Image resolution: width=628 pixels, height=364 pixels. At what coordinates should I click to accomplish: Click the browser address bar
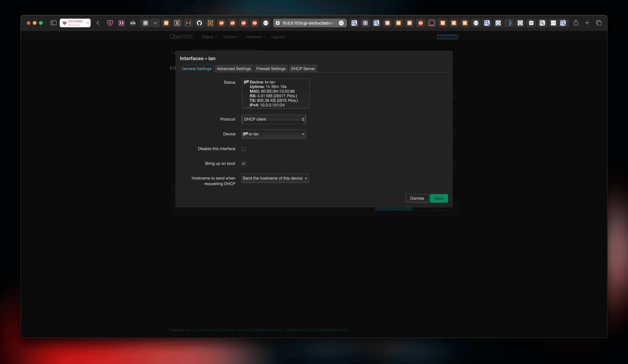[309, 23]
